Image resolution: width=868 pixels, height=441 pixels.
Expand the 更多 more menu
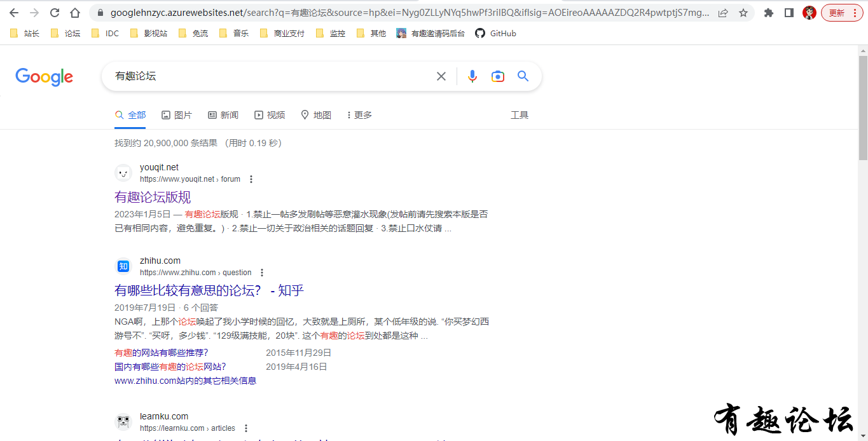tap(359, 115)
